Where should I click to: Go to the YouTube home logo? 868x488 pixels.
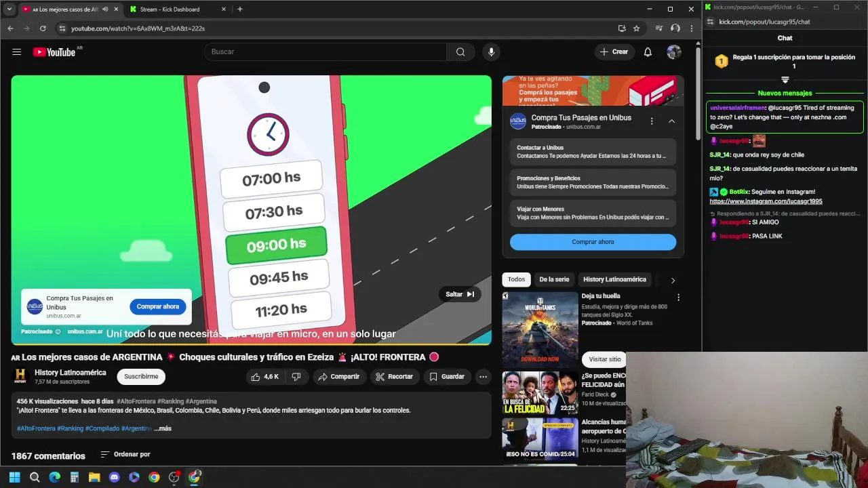54,52
